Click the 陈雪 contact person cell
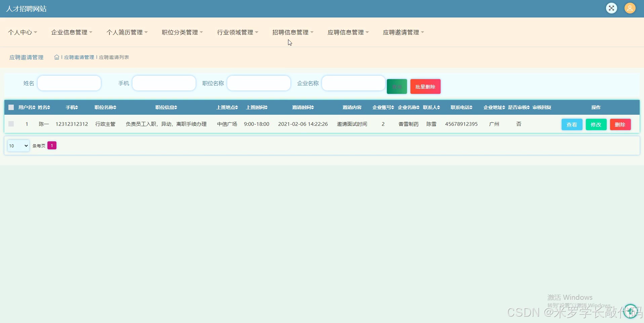The height and width of the screenshot is (323, 644). tap(431, 124)
